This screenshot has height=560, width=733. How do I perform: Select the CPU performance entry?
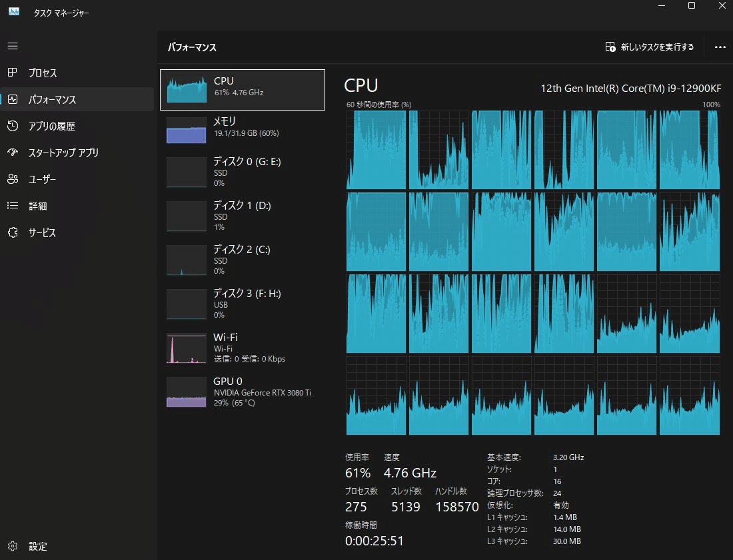click(x=243, y=90)
